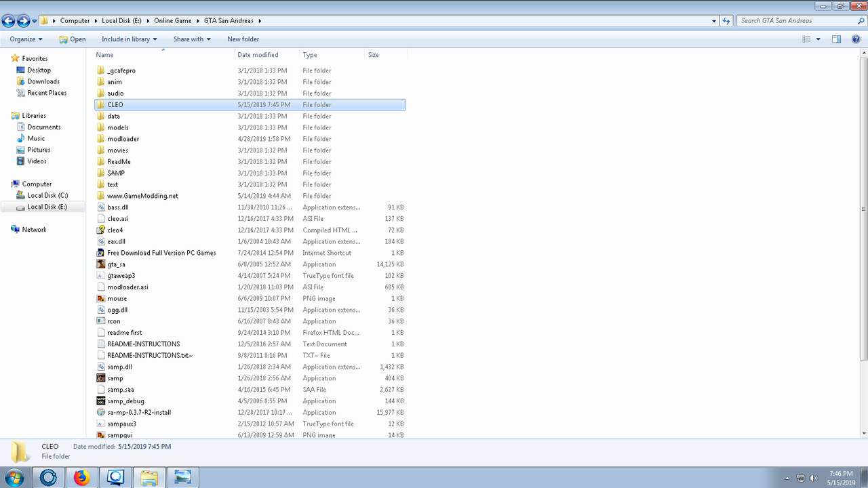This screenshot has width=868, height=488.
Task: Open Desktop in Favorites
Action: 39,70
